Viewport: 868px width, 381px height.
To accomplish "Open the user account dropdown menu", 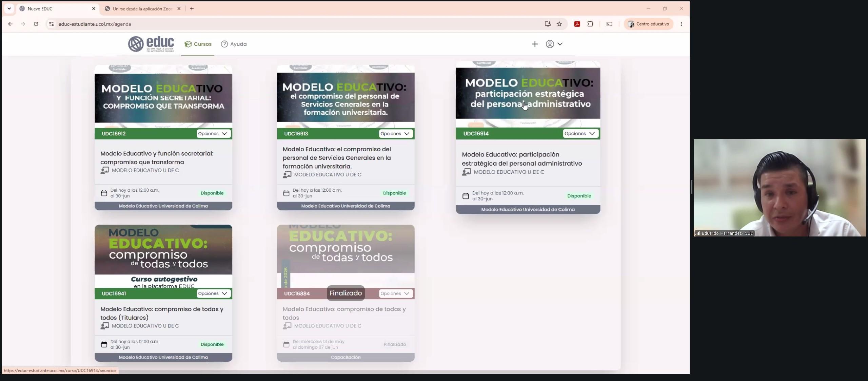I will tap(554, 44).
